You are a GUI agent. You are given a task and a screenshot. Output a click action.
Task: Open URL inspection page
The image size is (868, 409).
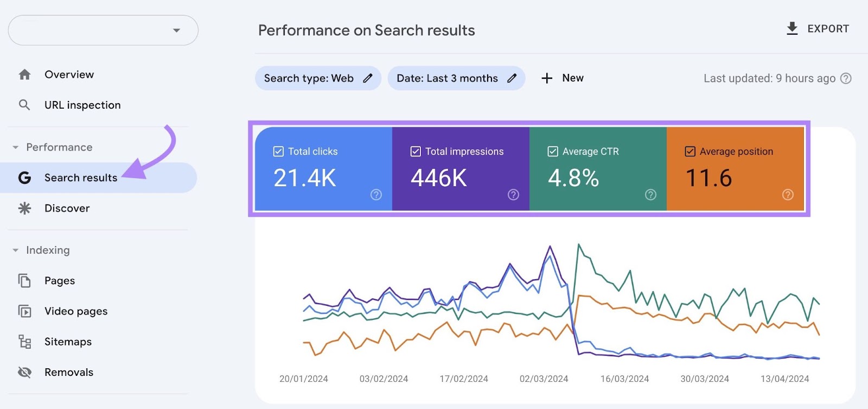(x=82, y=105)
